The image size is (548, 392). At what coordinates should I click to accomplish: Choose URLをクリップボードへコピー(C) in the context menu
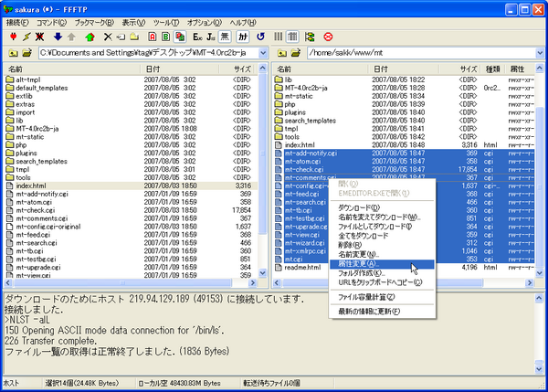pos(382,282)
